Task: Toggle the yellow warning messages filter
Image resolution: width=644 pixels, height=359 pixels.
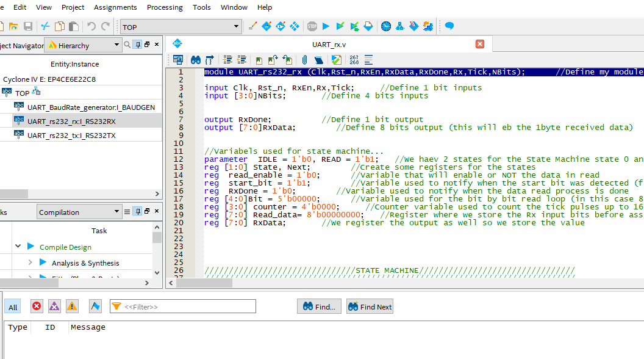Action: pyautogui.click(x=72, y=306)
